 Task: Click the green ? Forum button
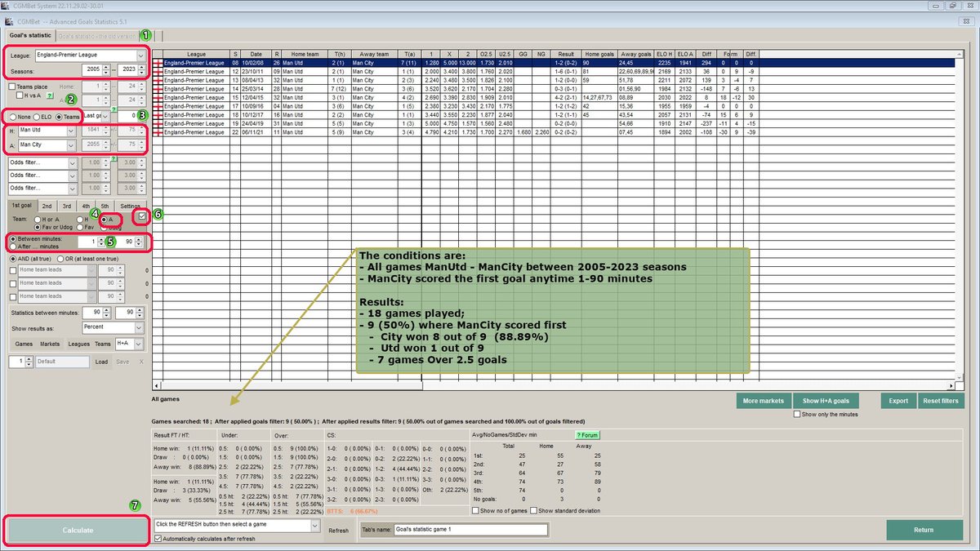coord(587,435)
